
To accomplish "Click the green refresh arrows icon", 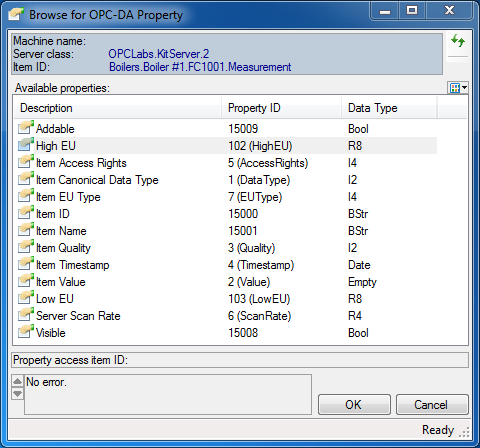I will click(x=458, y=41).
